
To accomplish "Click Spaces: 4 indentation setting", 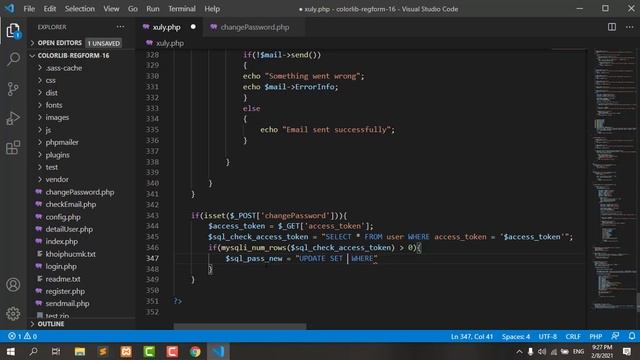I will click(516, 336).
